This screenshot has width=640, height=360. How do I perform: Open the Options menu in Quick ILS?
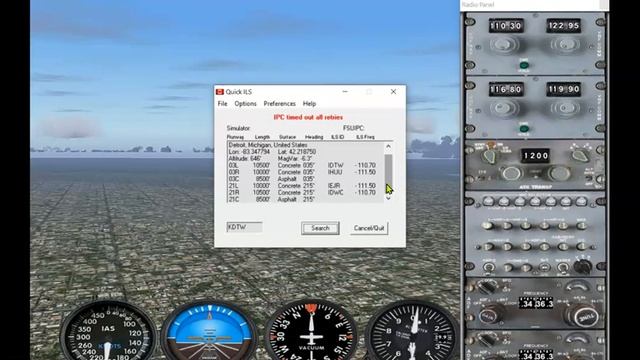click(245, 104)
